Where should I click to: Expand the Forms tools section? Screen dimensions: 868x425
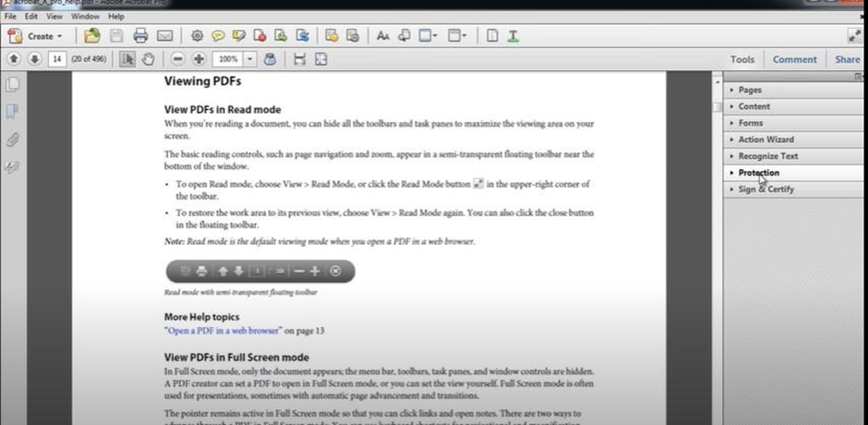[x=792, y=123]
